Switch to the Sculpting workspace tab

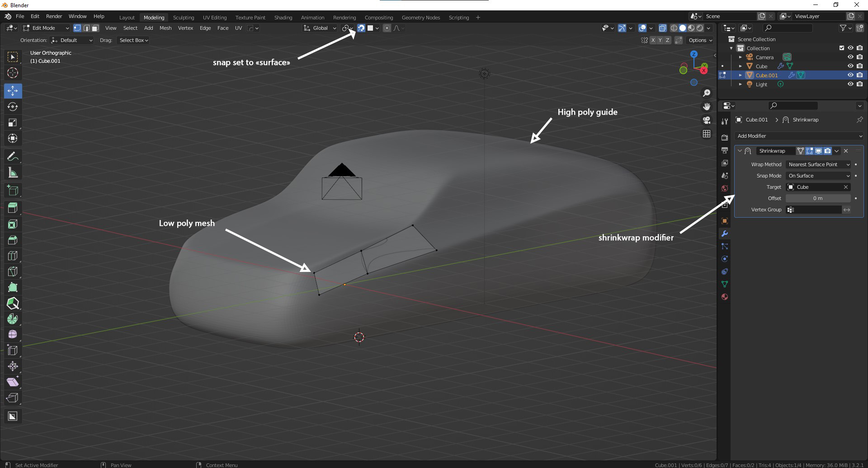(x=183, y=18)
